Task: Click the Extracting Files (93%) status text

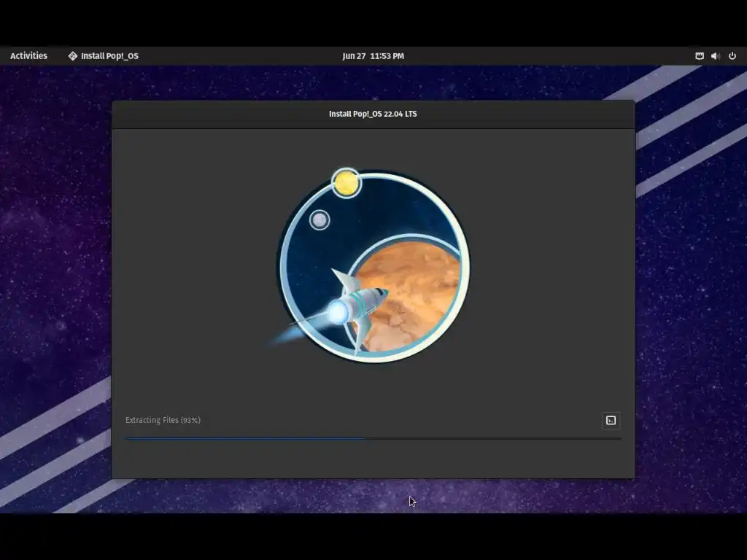Action: pyautogui.click(x=163, y=420)
